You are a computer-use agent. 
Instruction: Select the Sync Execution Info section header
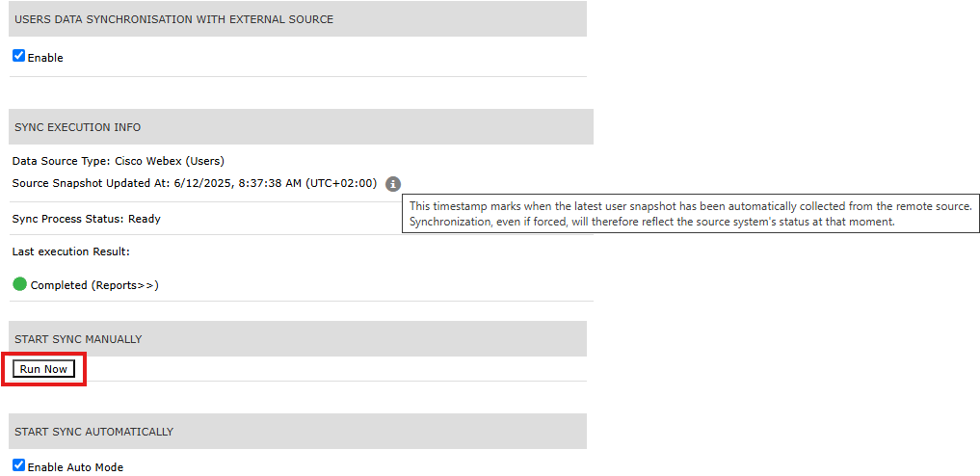point(78,127)
